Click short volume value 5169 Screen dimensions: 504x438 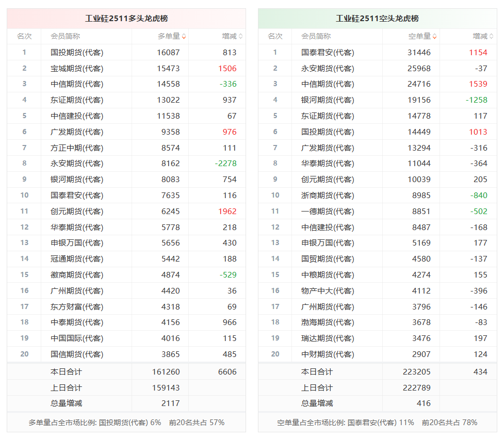[x=421, y=242]
